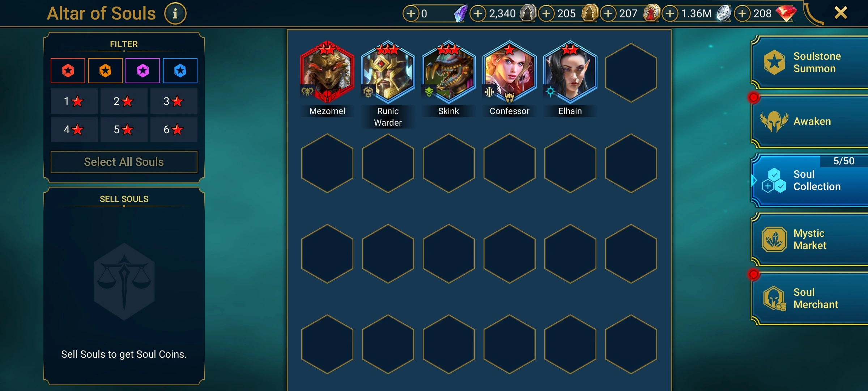Pick the Elhain soul portrait
868x391 pixels.
[570, 72]
